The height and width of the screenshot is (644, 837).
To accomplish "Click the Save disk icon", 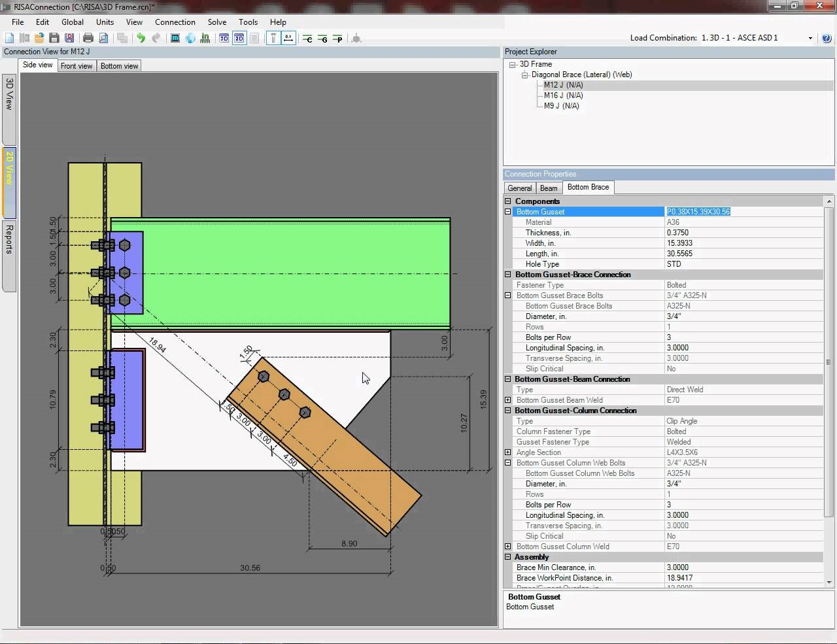I will [54, 39].
